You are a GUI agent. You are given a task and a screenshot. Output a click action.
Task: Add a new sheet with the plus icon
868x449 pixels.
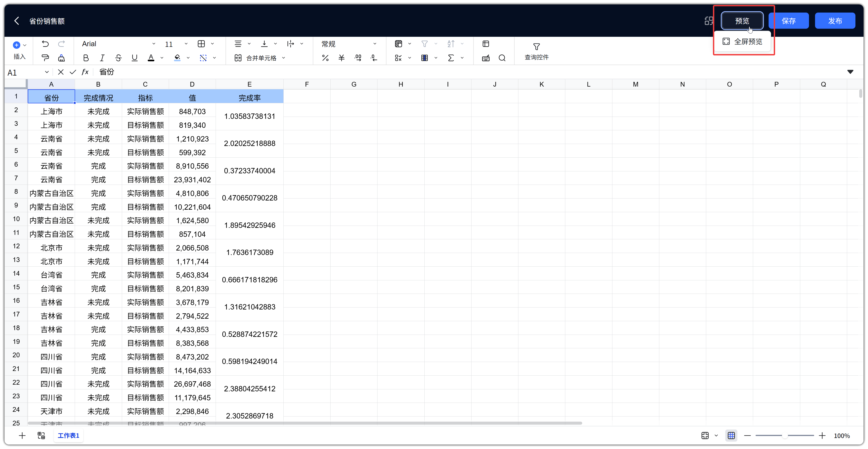pyautogui.click(x=22, y=436)
